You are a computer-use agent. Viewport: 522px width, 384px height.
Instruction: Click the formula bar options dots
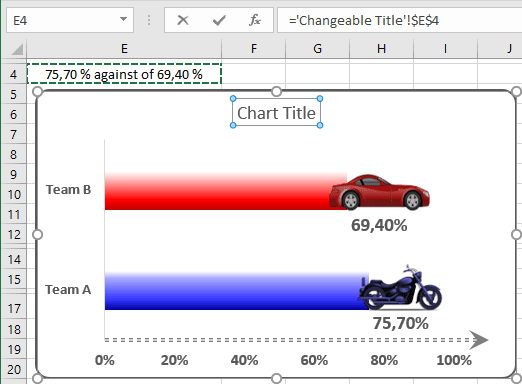click(x=149, y=20)
